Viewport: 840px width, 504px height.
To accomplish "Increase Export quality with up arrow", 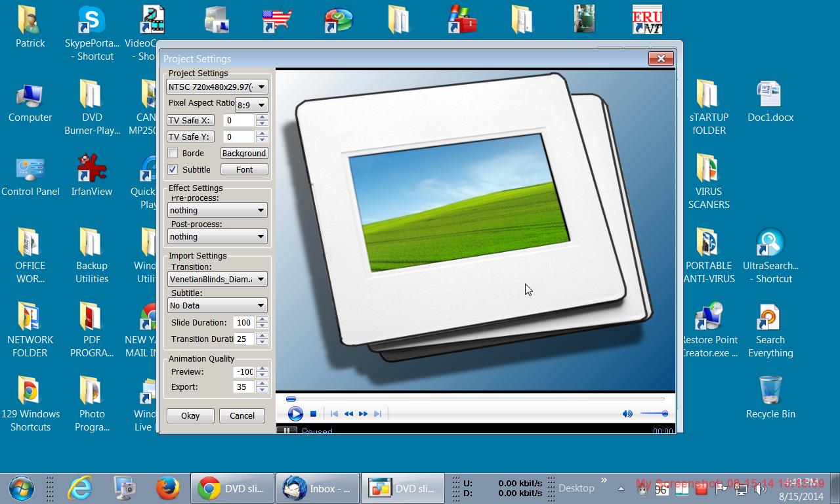I will pyautogui.click(x=262, y=383).
